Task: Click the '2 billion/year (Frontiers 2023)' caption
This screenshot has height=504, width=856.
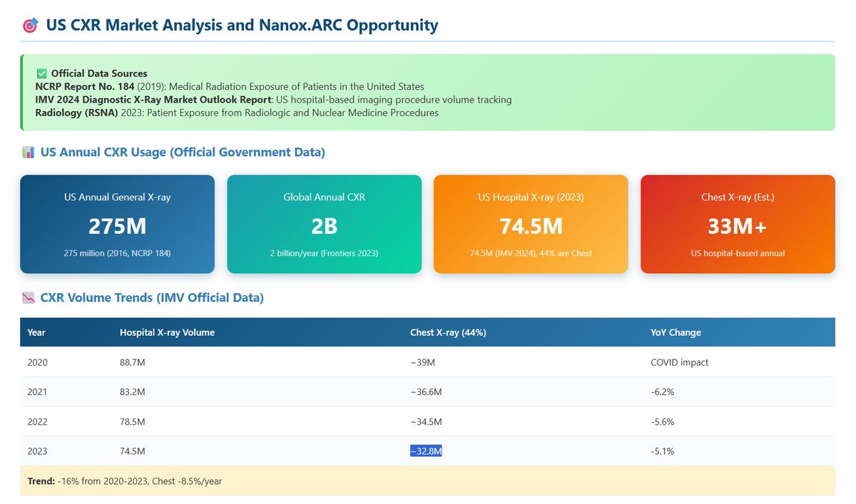Action: click(325, 253)
